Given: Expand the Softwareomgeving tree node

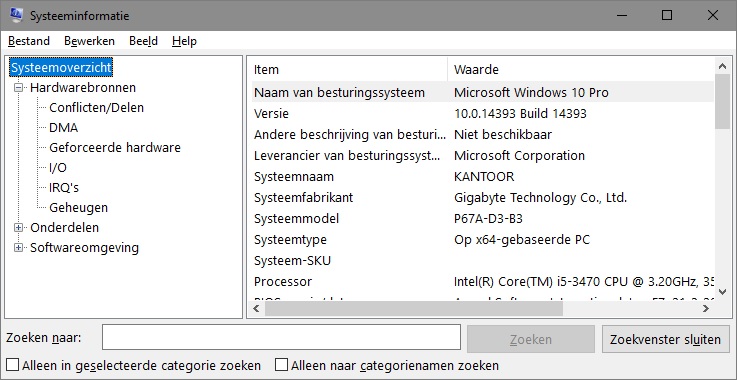Looking at the screenshot, I should pos(18,247).
